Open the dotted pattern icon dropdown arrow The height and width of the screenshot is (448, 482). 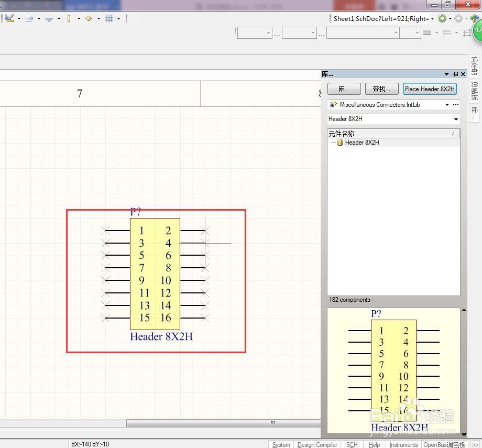456,32
